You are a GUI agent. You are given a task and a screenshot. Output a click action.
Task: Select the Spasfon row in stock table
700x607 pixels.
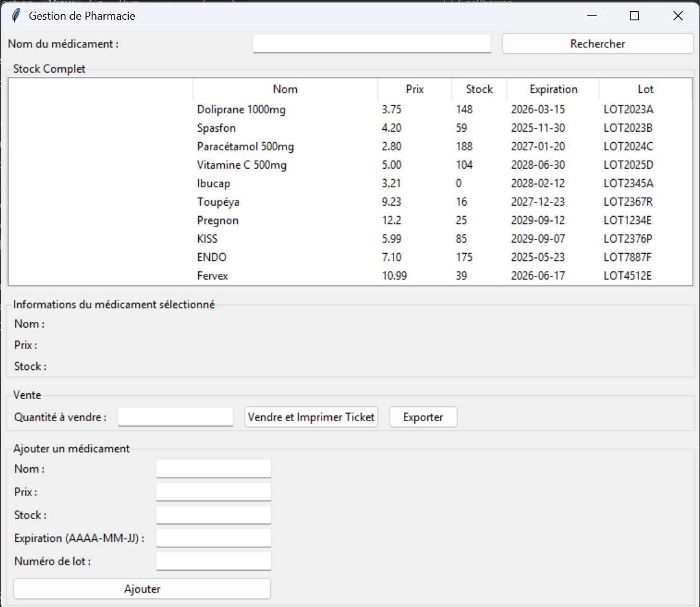tap(217, 128)
